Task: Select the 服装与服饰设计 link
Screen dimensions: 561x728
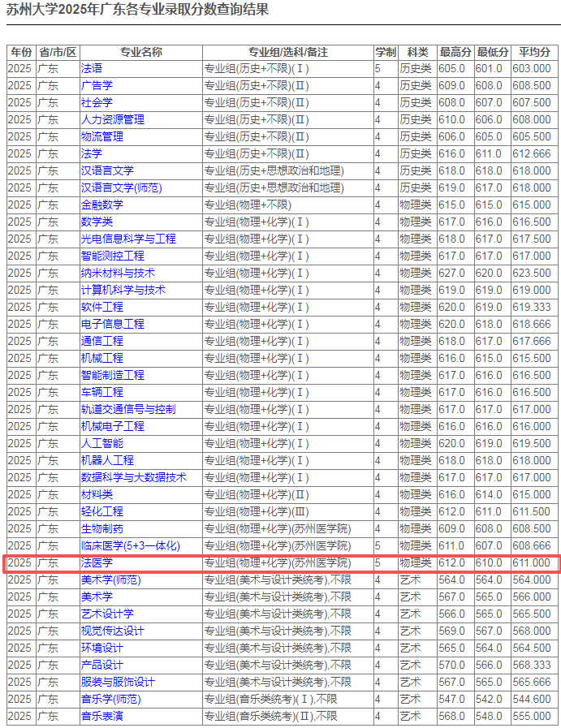Action: pyautogui.click(x=117, y=682)
